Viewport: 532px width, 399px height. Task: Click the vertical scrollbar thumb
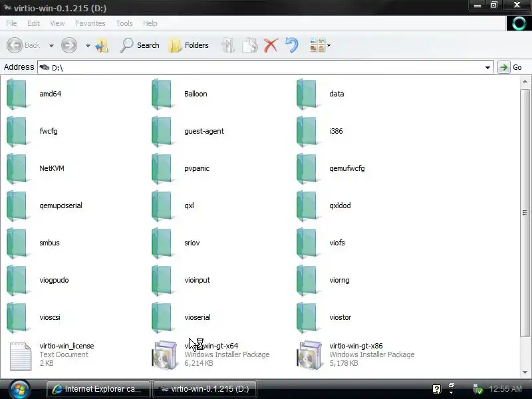pos(525,213)
